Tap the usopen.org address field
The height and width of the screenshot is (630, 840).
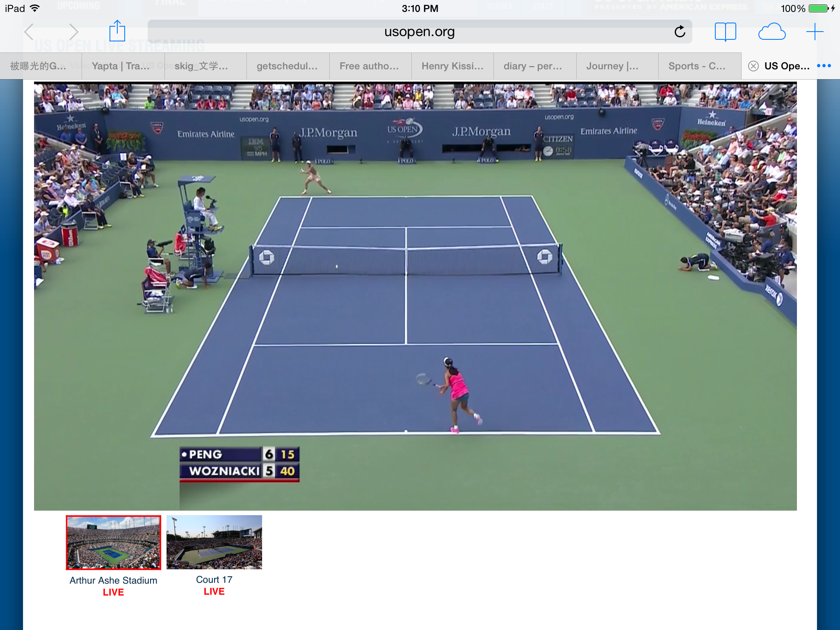click(x=419, y=32)
